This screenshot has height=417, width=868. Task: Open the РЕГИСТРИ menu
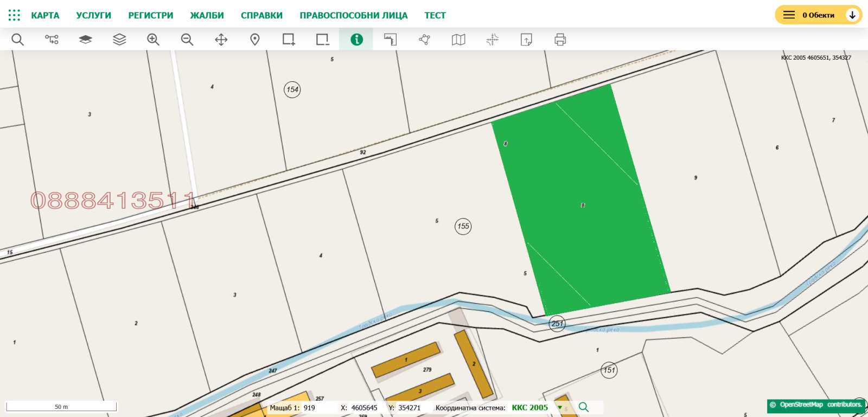(151, 15)
